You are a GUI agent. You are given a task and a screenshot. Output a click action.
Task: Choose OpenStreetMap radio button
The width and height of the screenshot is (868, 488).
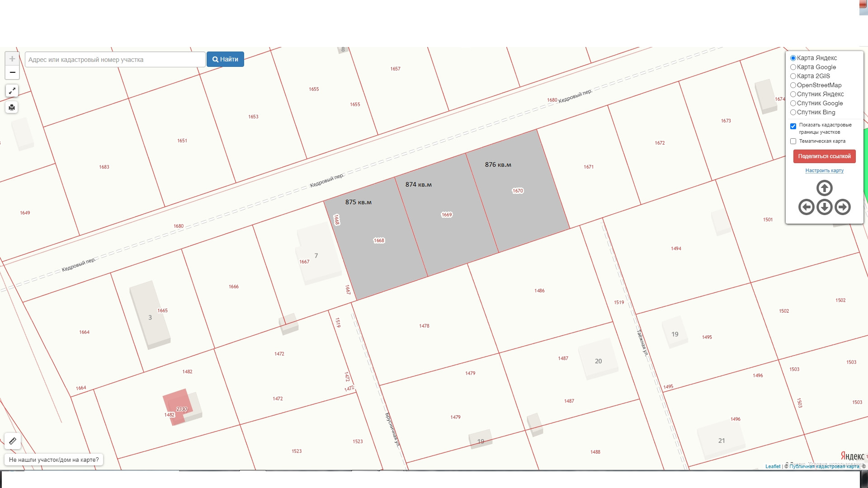pos(793,85)
